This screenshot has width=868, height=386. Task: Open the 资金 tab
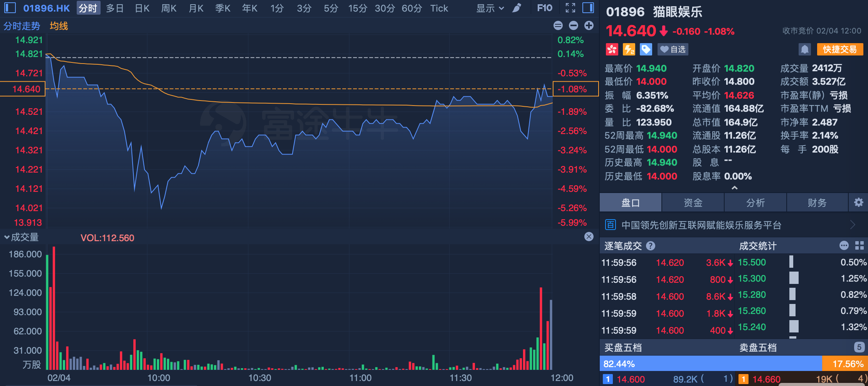pos(693,203)
